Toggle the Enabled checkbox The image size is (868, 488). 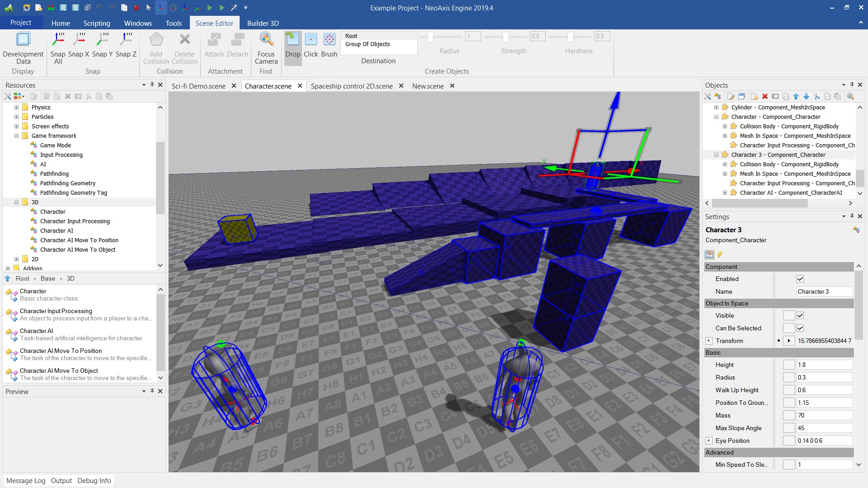coord(800,279)
